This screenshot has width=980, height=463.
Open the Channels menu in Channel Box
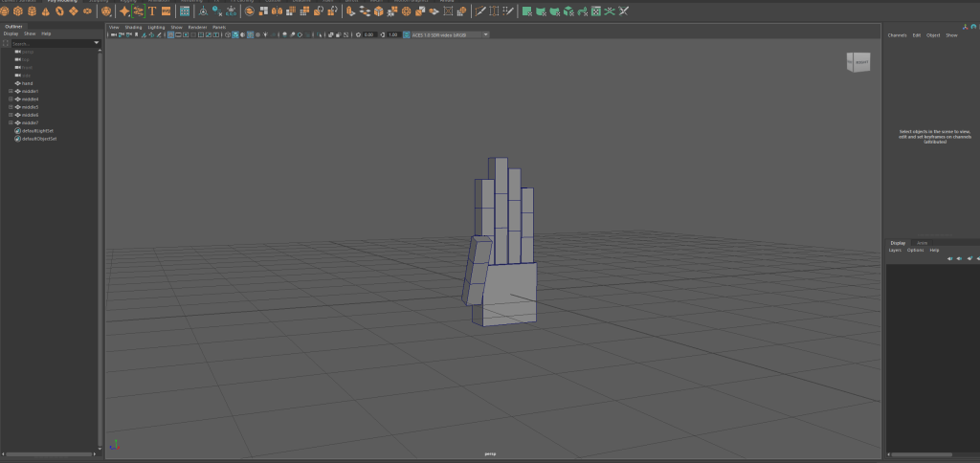(897, 35)
